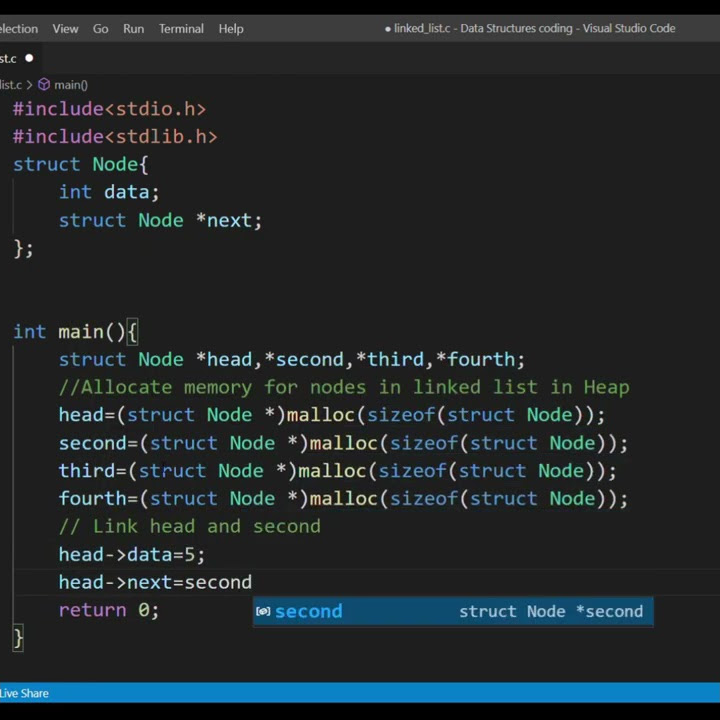This screenshot has height=720, width=720.
Task: Click the 'head=(struct Node *)malloc' line
Action: coord(332,415)
